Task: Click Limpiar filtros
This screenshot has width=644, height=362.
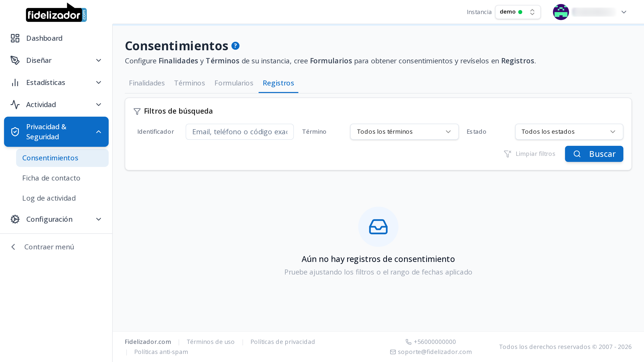Action: click(x=529, y=154)
